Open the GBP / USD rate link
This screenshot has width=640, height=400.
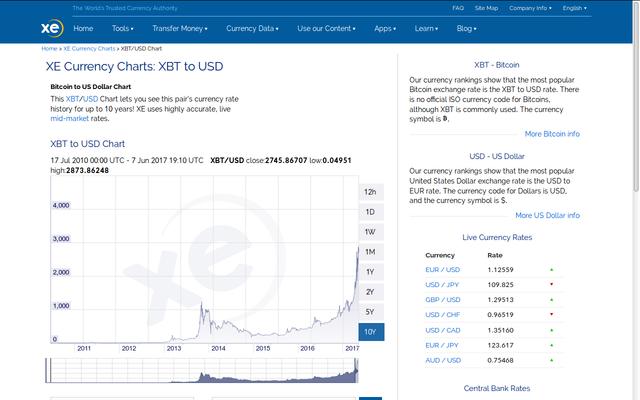pyautogui.click(x=443, y=300)
